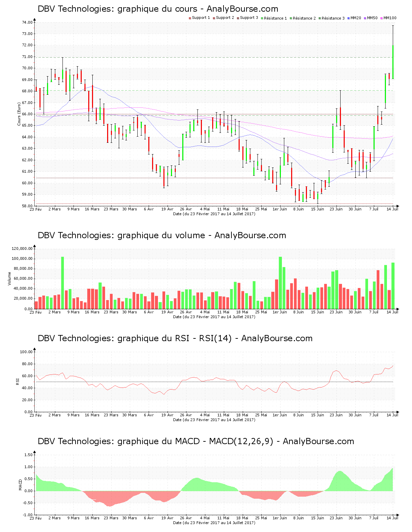This screenshot has width=412, height=532.
Task: Click the 'Cours (Euro)' y-axis label
Action: click(19, 114)
